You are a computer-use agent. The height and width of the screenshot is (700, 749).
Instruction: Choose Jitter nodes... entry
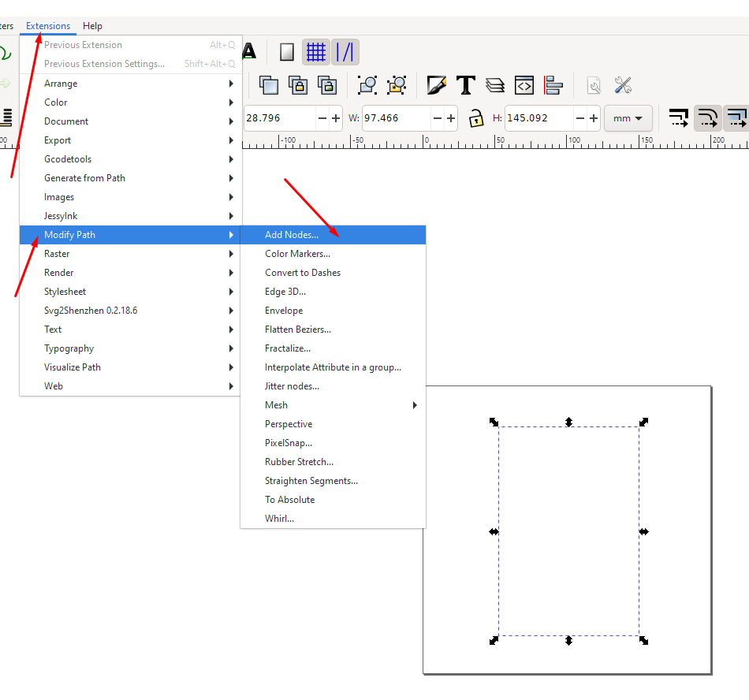click(333, 386)
